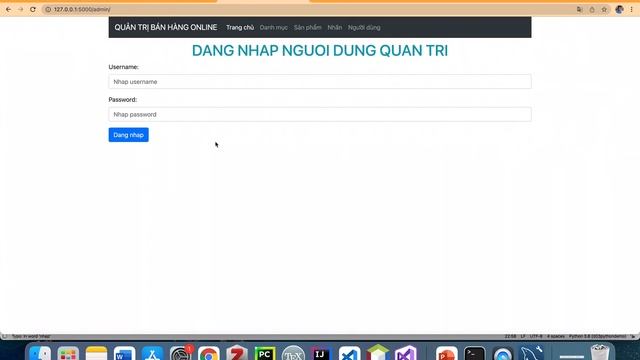Image resolution: width=640 pixels, height=360 pixels.
Task: Open the Nhãn nav item
Action: [335, 27]
